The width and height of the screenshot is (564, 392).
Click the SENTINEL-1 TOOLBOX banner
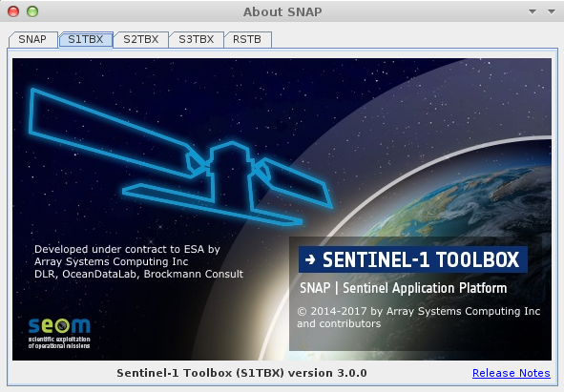click(413, 259)
